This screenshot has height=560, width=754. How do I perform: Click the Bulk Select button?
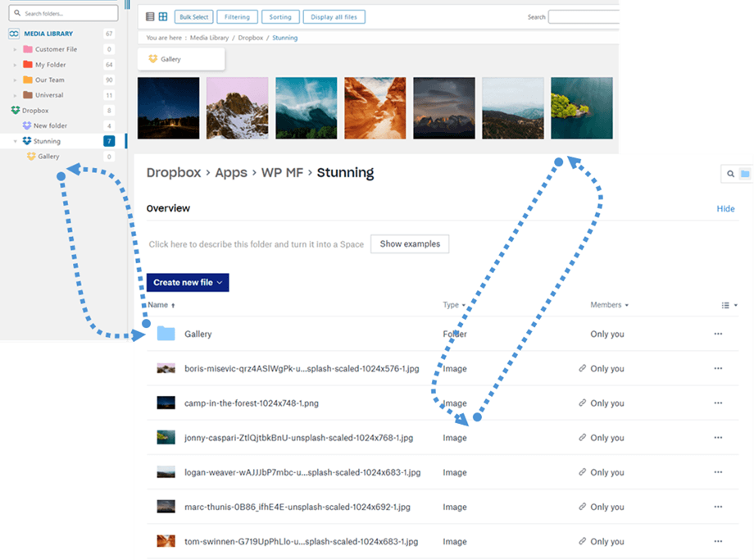[193, 16]
